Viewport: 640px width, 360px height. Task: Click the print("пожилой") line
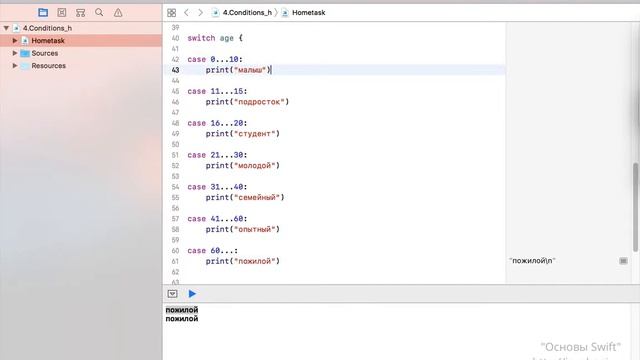pyautogui.click(x=242, y=261)
